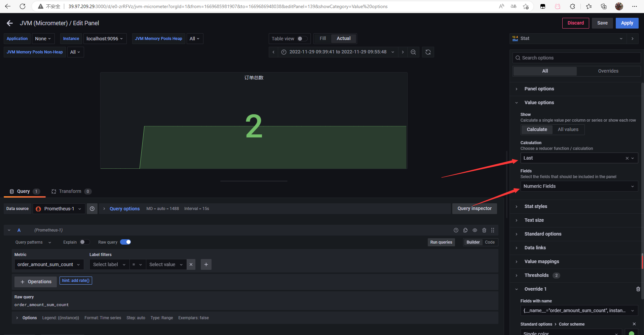Zoom out the time range
The image size is (644, 335).
tap(413, 52)
